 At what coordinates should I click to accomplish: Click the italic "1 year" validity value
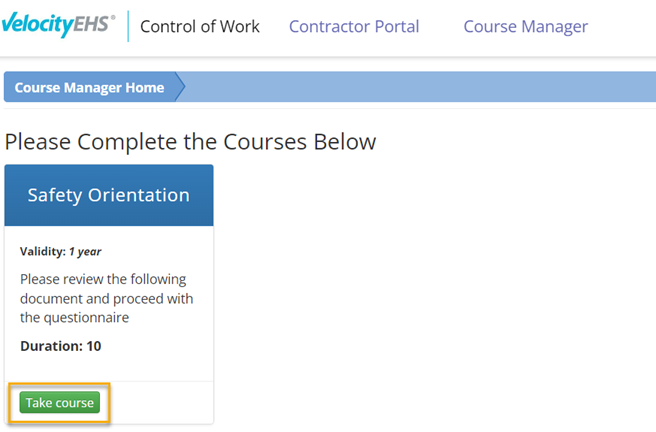pos(85,252)
